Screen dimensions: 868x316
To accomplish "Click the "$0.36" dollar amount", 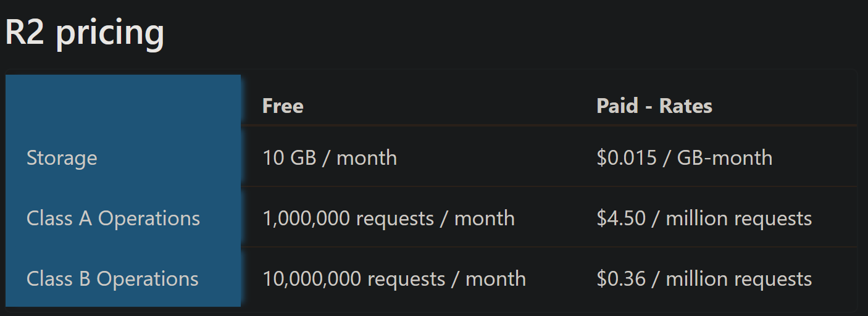I will click(620, 279).
